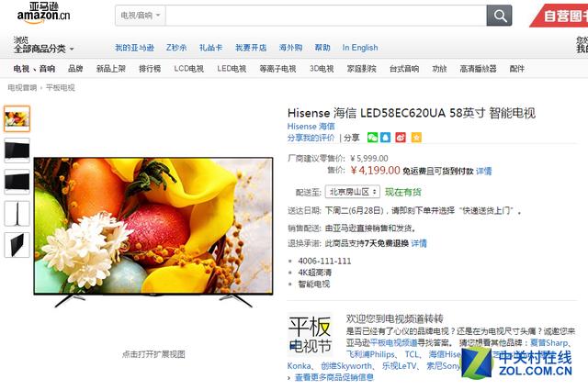Share via the blue QQ icon
The width and height of the screenshot is (588, 390).
click(386, 138)
